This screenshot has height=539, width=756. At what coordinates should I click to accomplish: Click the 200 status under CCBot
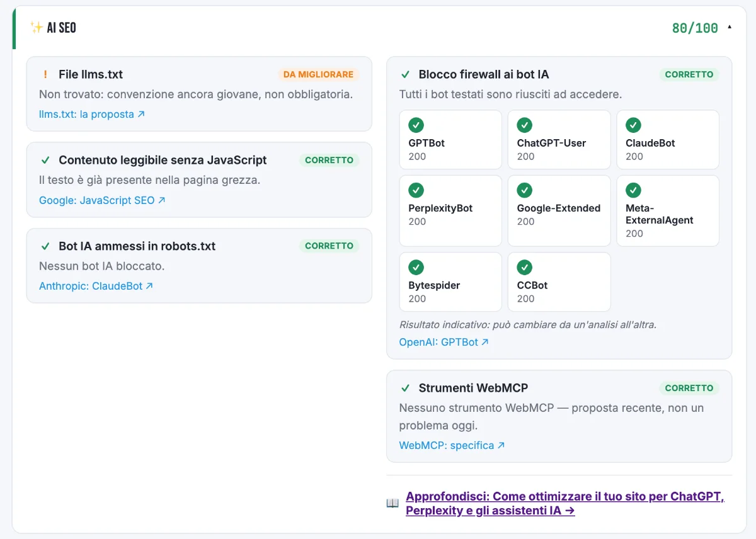[x=526, y=298]
